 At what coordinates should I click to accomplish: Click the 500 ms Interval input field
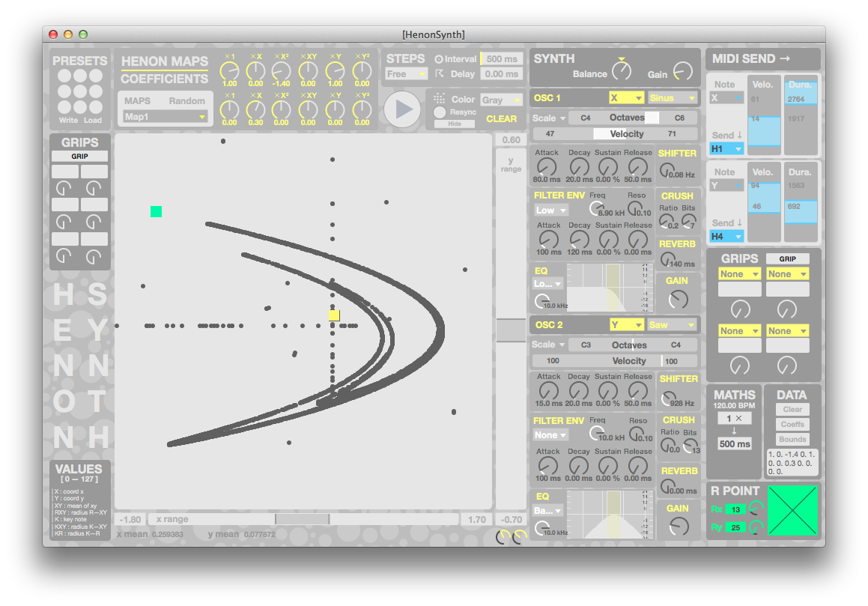(501, 59)
